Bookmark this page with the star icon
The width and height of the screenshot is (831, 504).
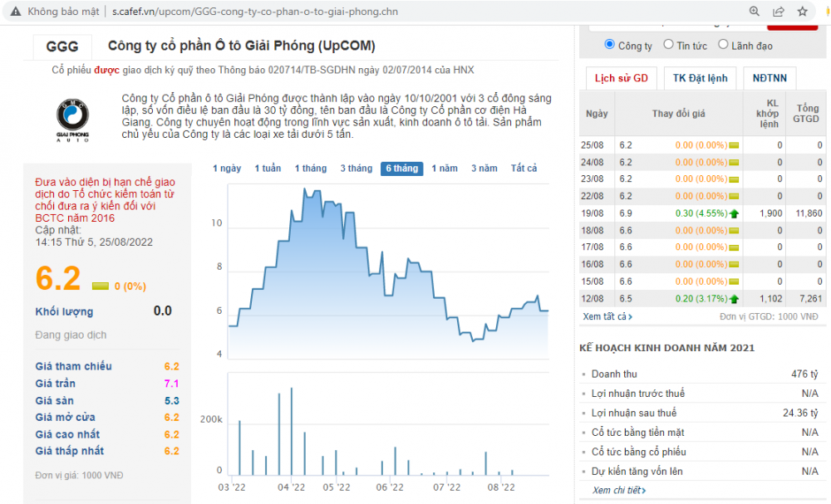[802, 12]
